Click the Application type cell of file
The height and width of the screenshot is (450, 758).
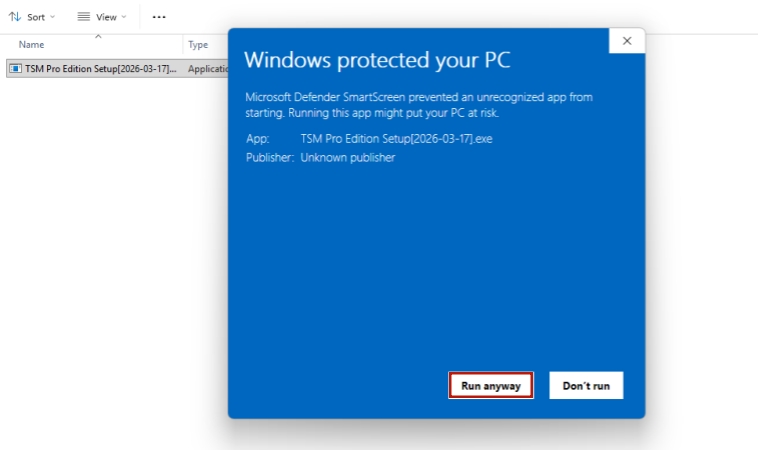coord(206,68)
